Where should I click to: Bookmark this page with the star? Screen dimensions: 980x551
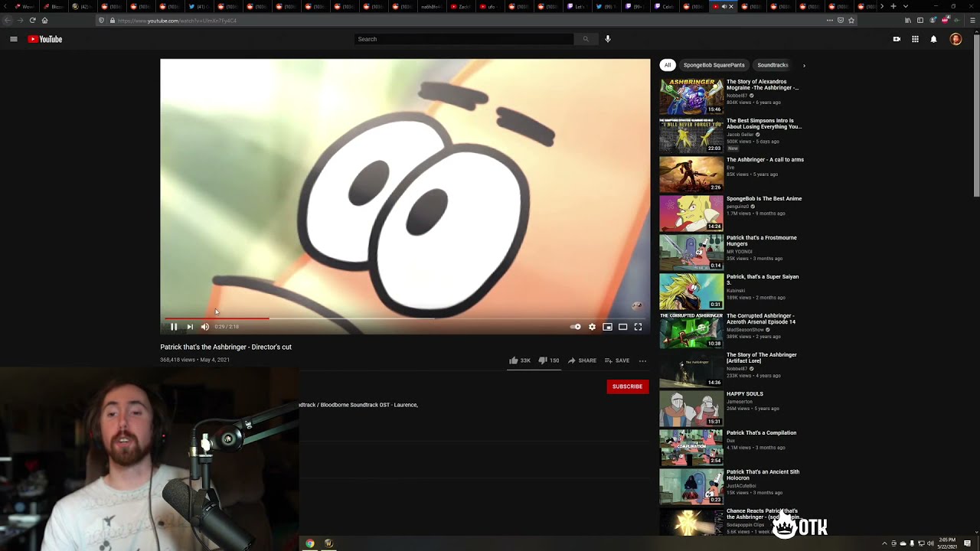click(x=851, y=20)
